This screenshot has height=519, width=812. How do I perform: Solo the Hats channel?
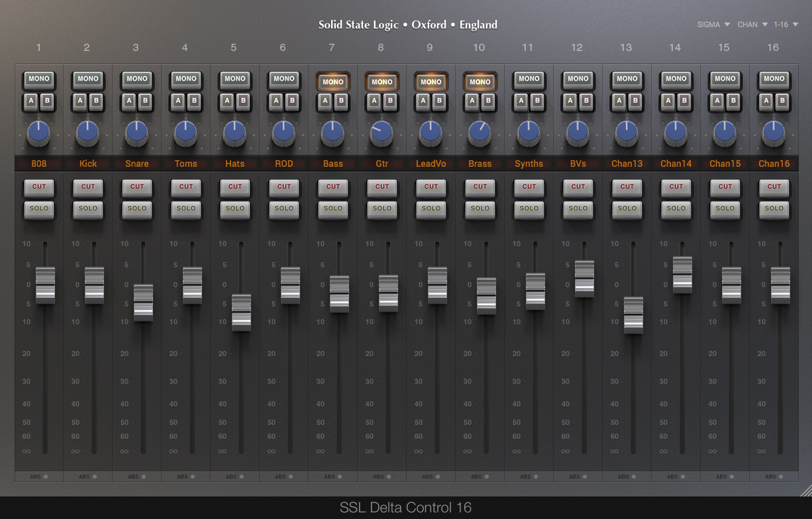pyautogui.click(x=235, y=209)
